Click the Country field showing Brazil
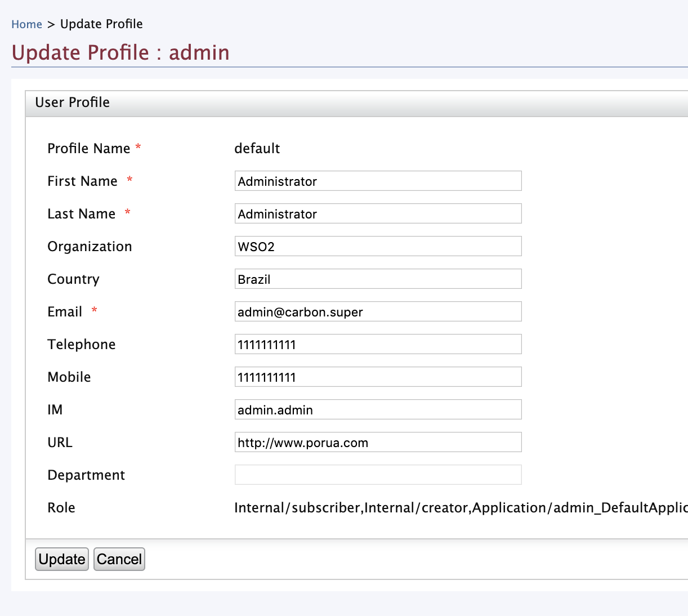 tap(378, 279)
